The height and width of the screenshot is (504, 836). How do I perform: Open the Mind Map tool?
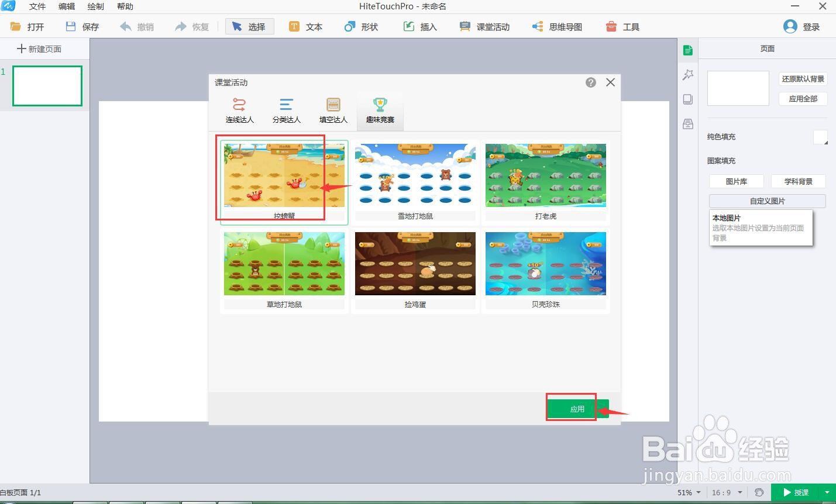pos(557,27)
